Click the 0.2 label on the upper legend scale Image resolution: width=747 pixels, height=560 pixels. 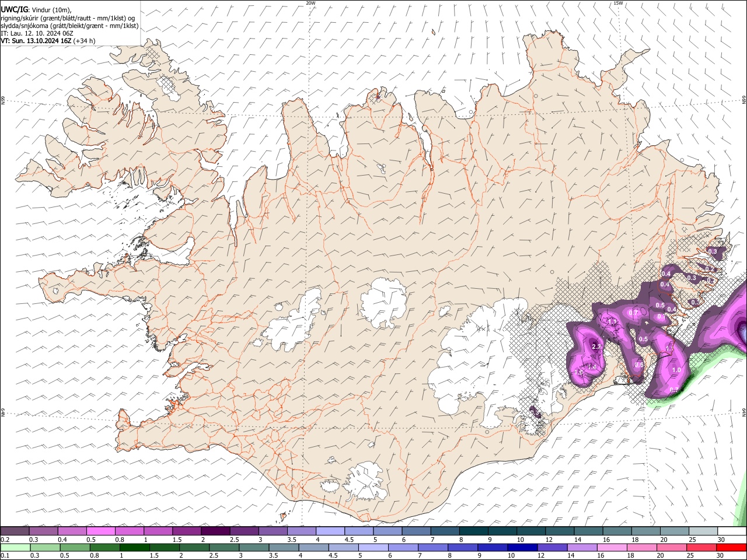point(5,540)
